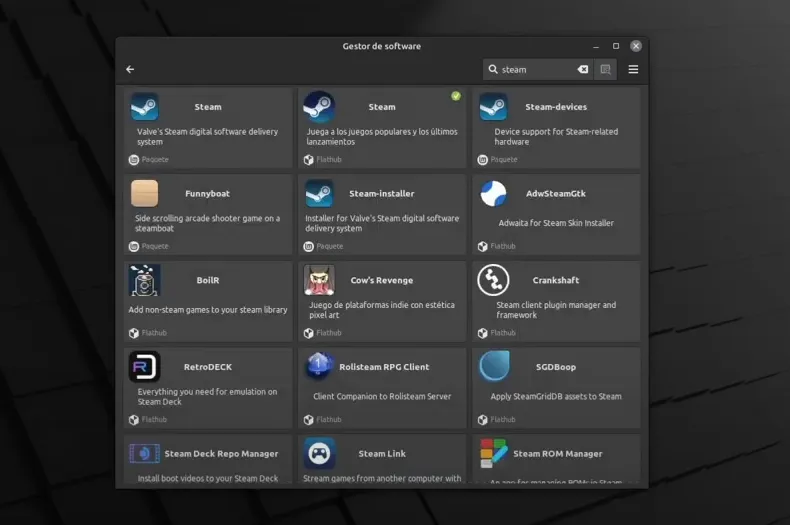Click the BoilR app icon
790x525 pixels.
145,280
